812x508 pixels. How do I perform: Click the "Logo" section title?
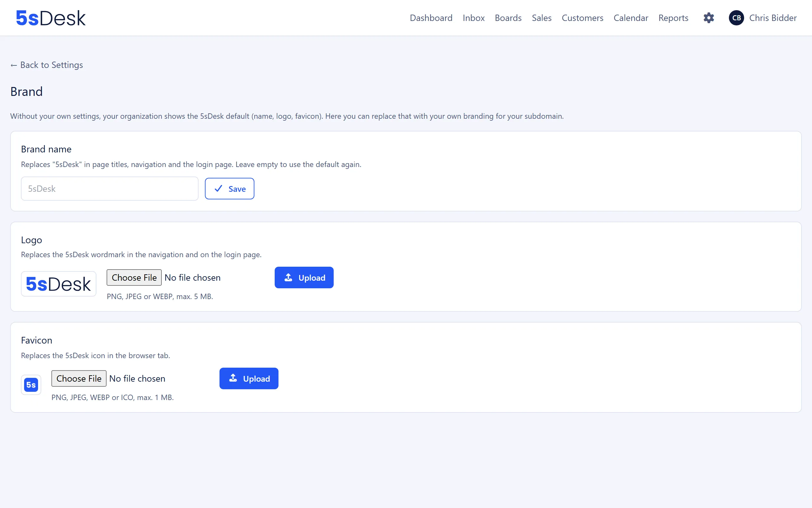[x=31, y=240]
